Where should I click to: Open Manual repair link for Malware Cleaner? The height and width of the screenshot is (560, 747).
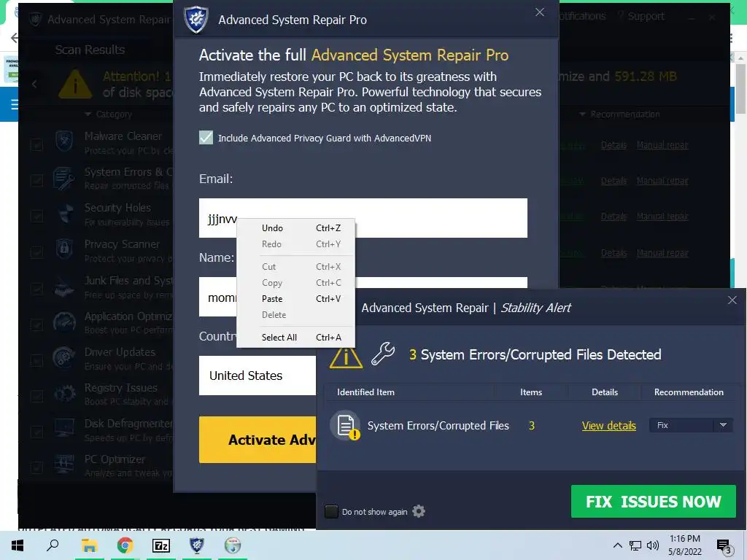click(x=662, y=145)
